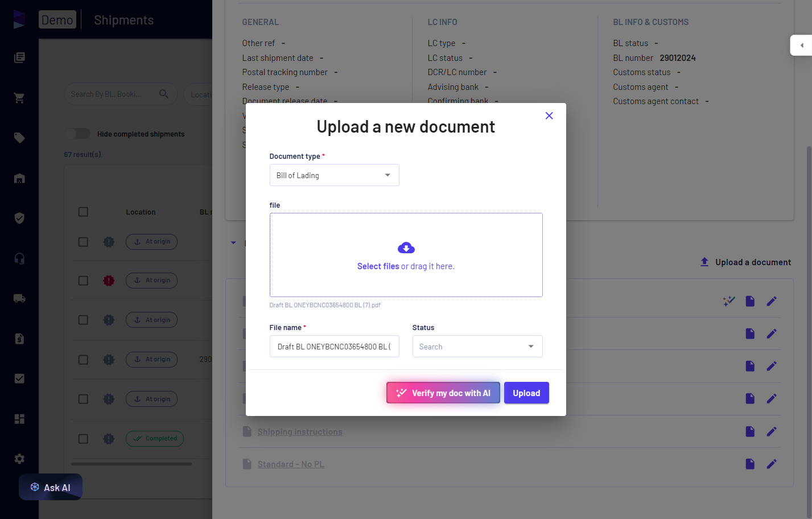Open the shopping cart sidebar icon

[x=19, y=98]
